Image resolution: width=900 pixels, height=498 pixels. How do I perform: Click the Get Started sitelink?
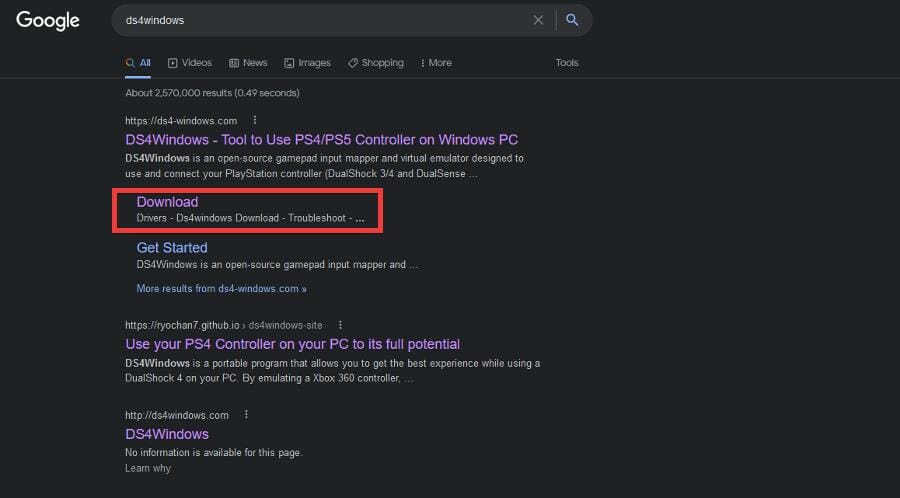pyautogui.click(x=172, y=248)
